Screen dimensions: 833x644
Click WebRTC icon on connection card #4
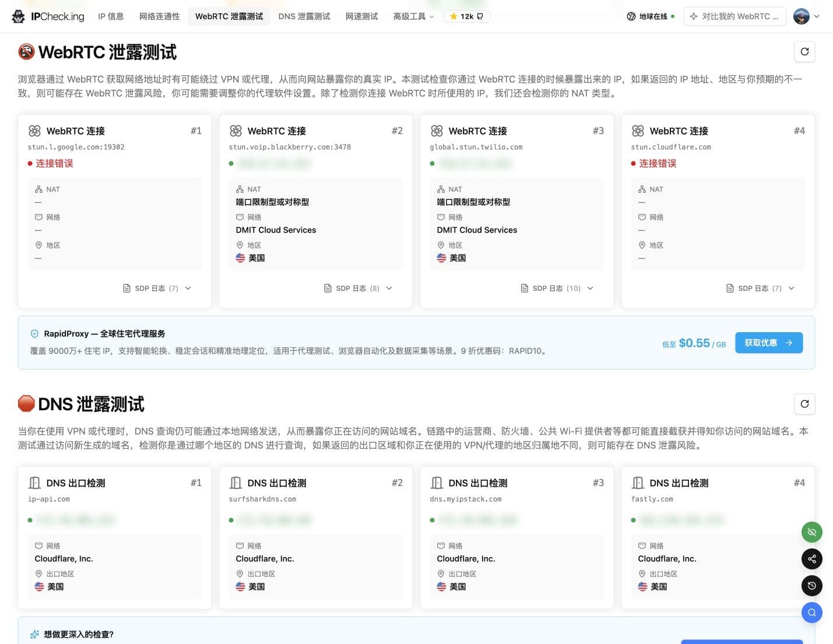(638, 131)
